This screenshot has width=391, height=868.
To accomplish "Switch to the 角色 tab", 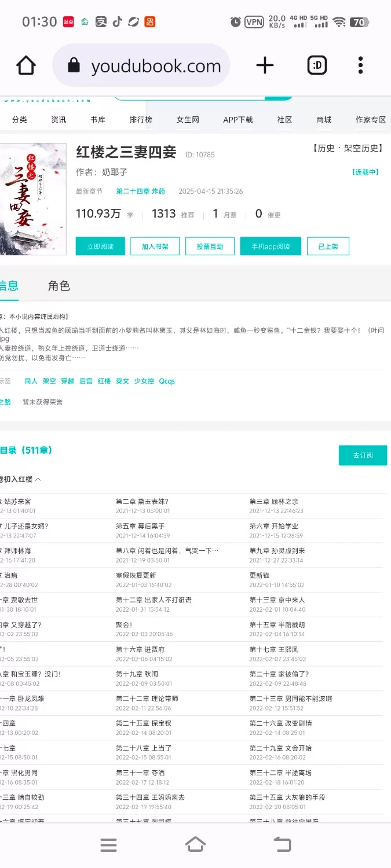I will [x=59, y=286].
